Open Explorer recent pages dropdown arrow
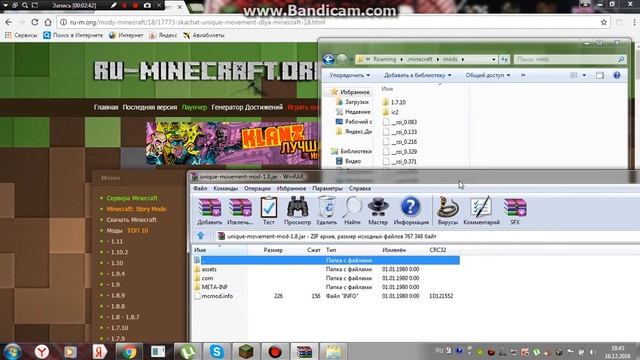 coord(351,60)
